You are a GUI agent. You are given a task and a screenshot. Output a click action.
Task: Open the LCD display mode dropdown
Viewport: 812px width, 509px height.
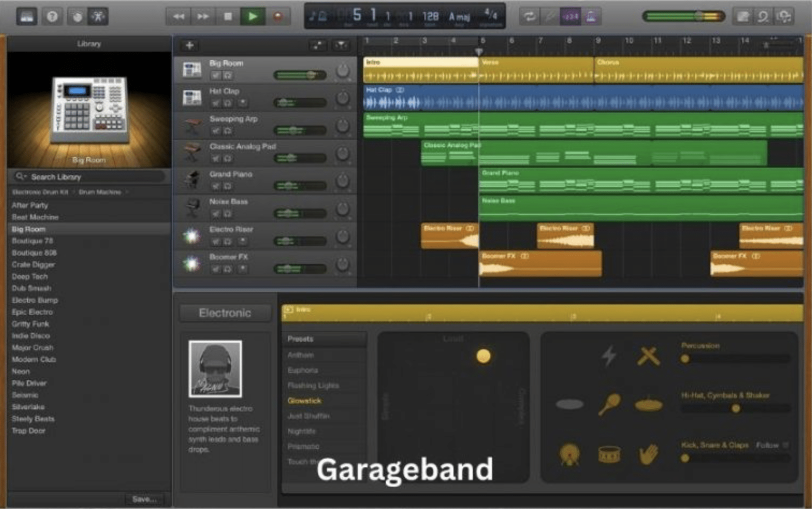click(x=318, y=16)
